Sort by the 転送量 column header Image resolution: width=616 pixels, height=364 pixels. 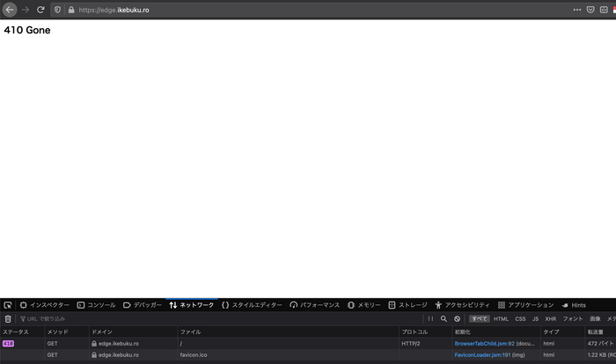(601, 331)
